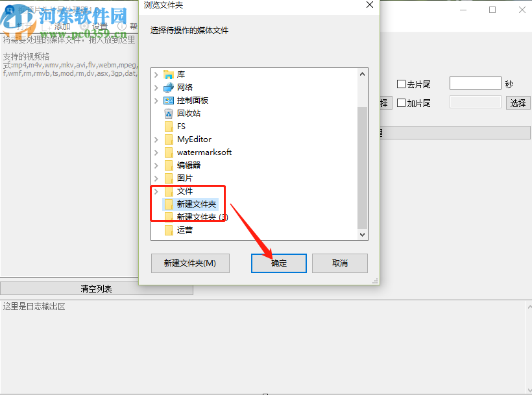
Task: Click the 库 library folder icon
Action: click(169, 74)
